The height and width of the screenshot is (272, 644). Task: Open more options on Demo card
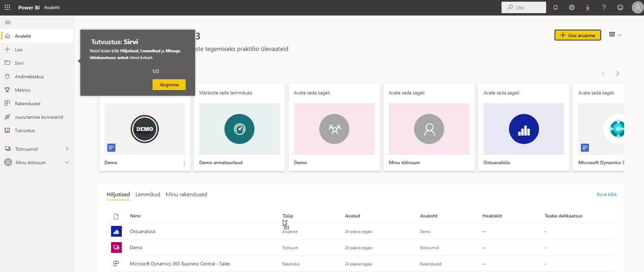[x=184, y=163]
